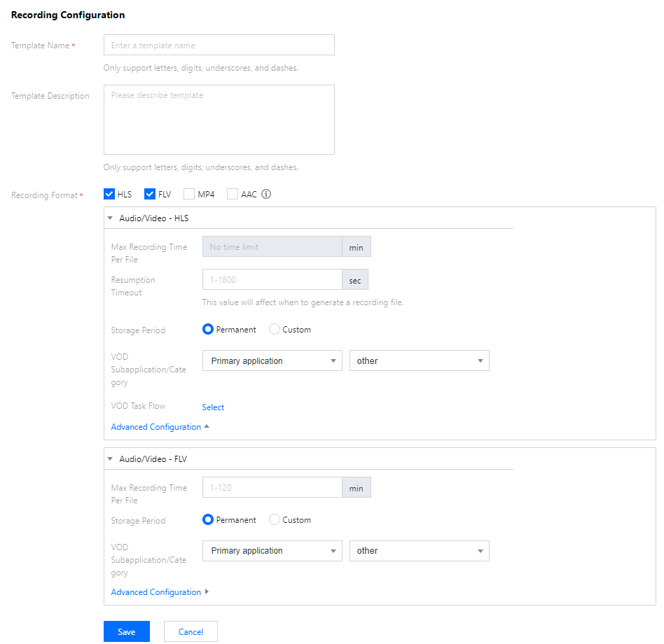
Task: Select Permanent storage period for HLS
Action: pyautogui.click(x=208, y=329)
